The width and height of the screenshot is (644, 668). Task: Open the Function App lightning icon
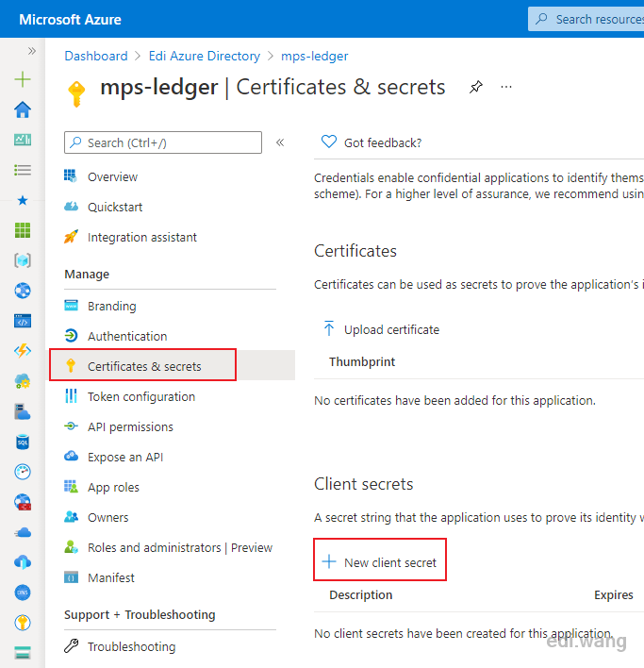(23, 351)
